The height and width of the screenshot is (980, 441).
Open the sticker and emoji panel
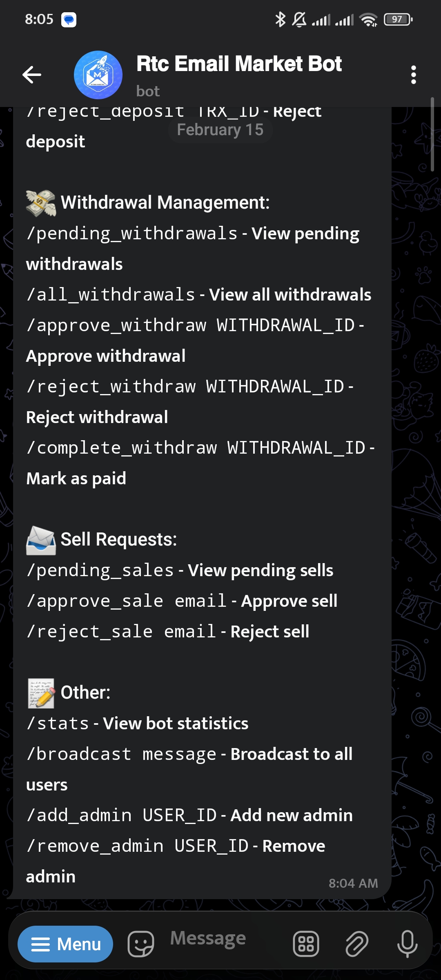click(x=141, y=944)
